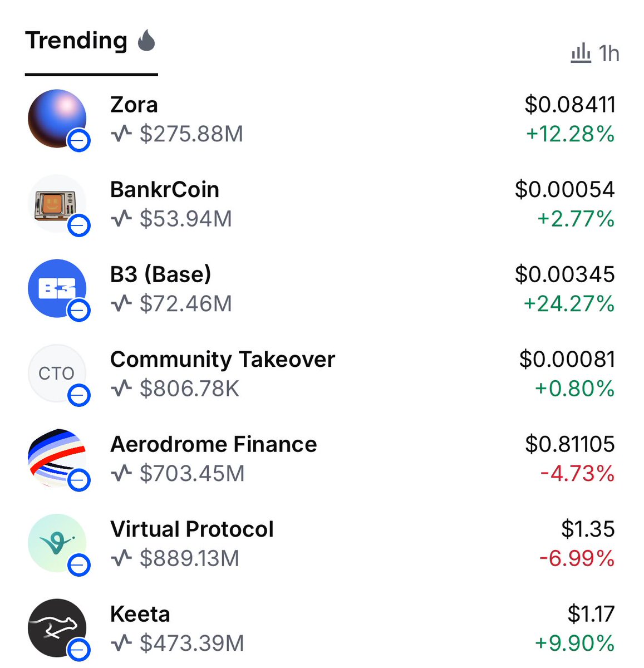Tap the BankrCoin retro TV icon
The width and height of the screenshot is (644, 668).
57,204
